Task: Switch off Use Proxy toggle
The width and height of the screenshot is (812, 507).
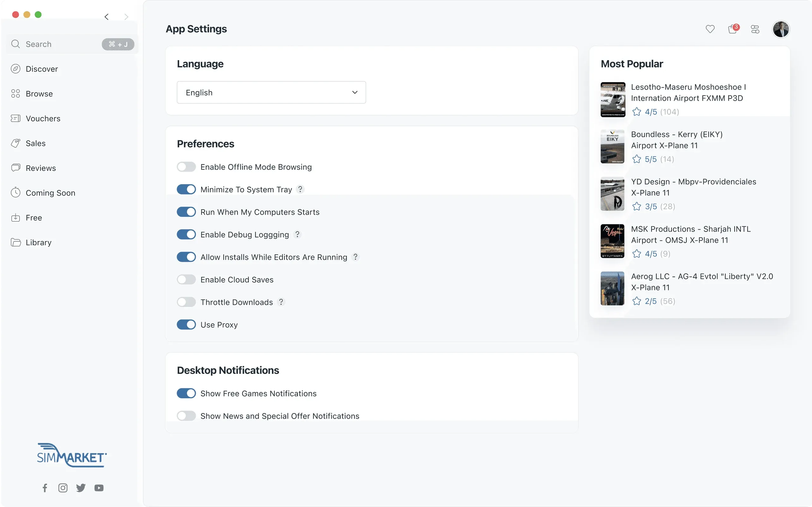Action: (186, 325)
